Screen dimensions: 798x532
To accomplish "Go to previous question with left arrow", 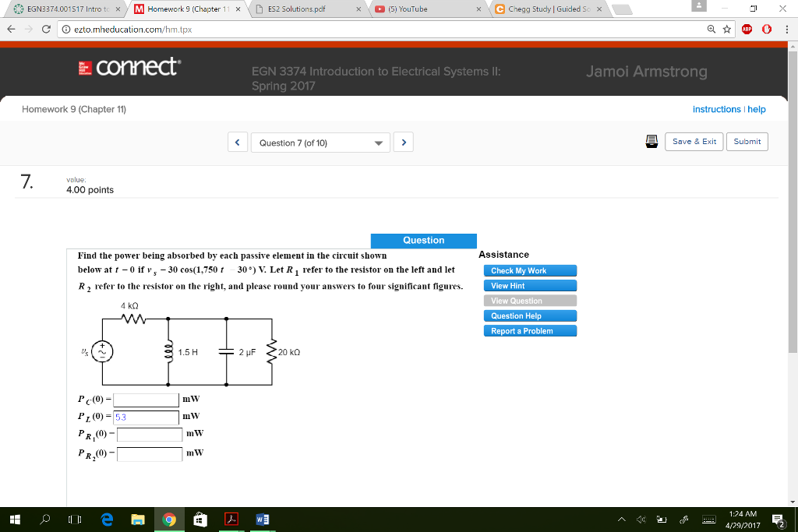I will (x=237, y=142).
